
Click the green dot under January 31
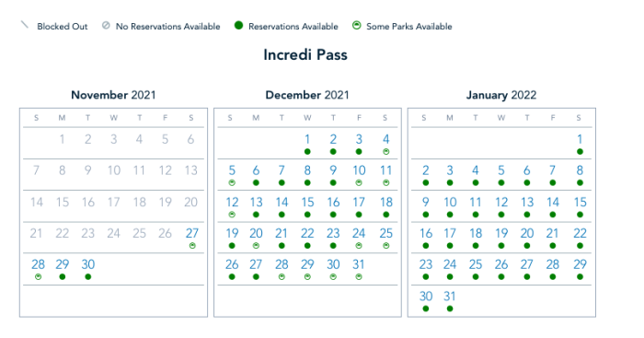click(x=450, y=309)
